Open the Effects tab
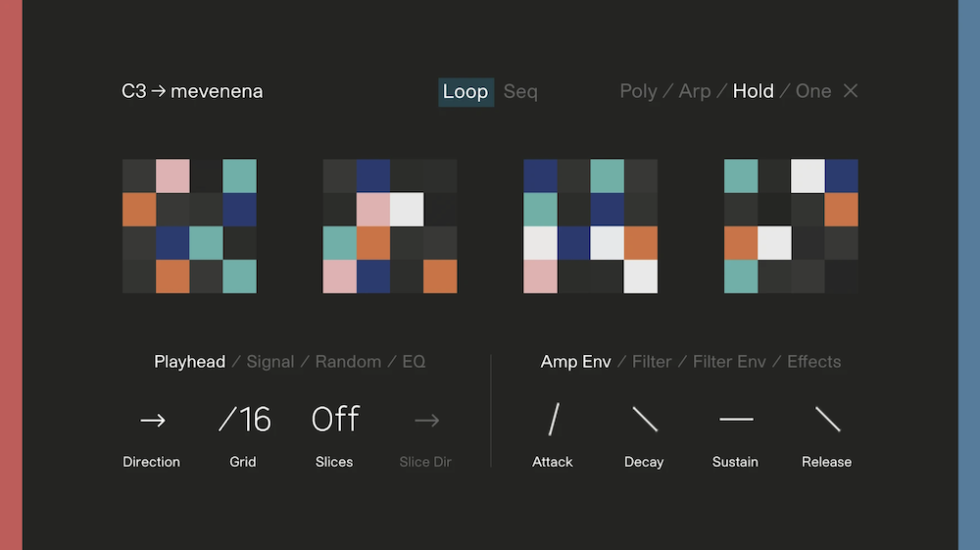 813,362
